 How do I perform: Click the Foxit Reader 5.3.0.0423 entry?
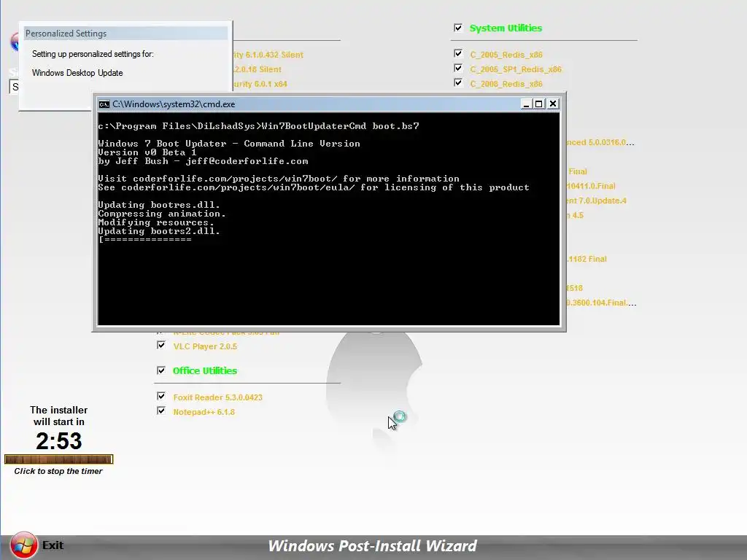point(217,397)
